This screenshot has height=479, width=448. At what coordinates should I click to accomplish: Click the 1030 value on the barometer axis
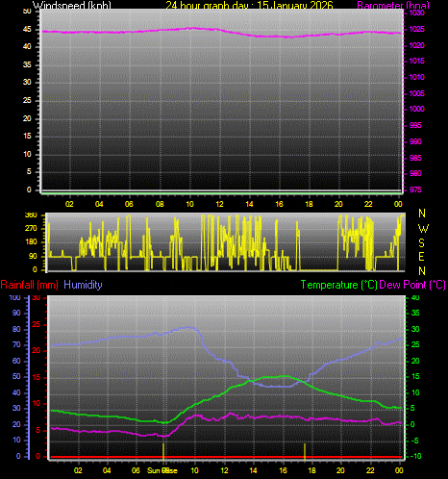(x=416, y=13)
